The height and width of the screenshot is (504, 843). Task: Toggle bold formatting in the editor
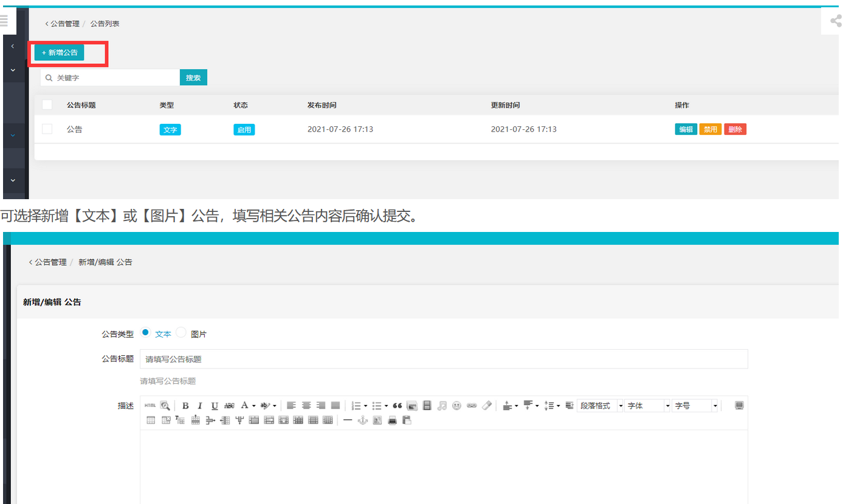coord(185,406)
